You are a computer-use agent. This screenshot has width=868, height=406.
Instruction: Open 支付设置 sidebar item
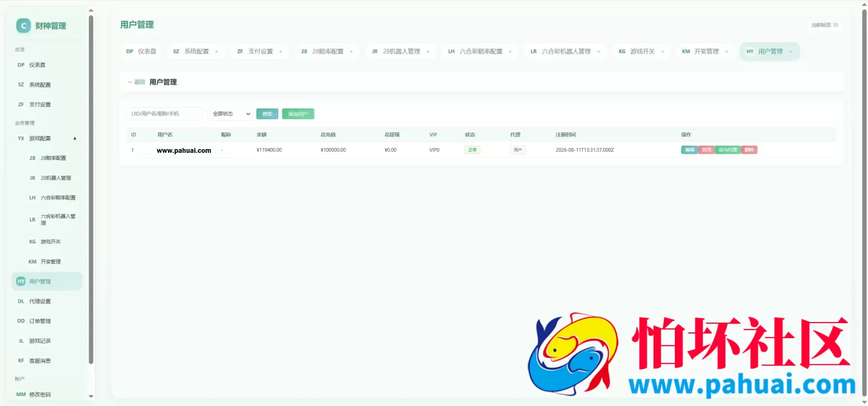point(47,105)
